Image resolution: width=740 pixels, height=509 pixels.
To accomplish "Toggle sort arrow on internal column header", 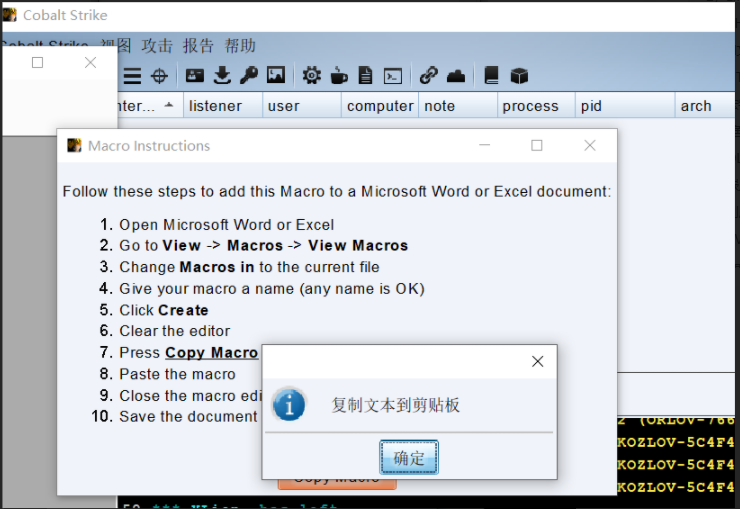I will click(168, 105).
